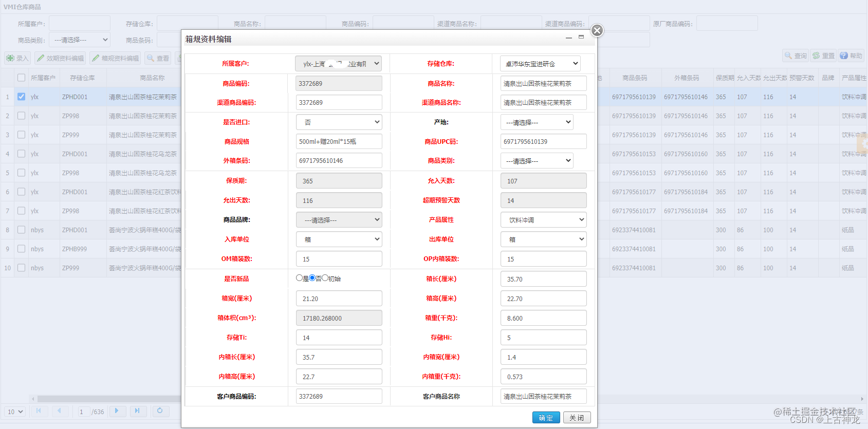Select the 否 radio for 是否新品
Viewport: 868px width, 429px height.
coord(312,278)
